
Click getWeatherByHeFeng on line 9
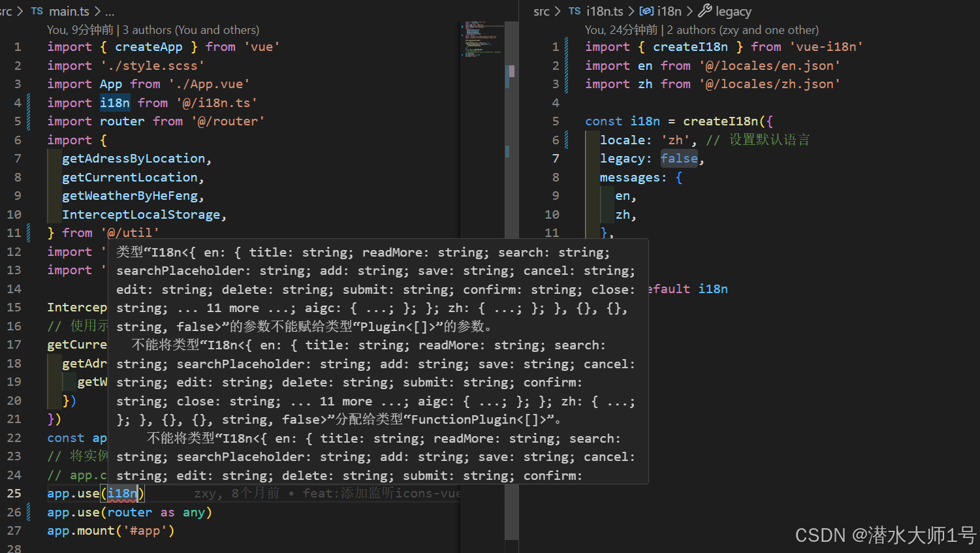[130, 196]
